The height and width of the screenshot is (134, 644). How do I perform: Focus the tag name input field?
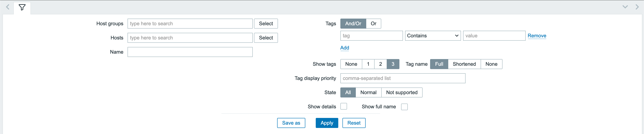pyautogui.click(x=371, y=36)
